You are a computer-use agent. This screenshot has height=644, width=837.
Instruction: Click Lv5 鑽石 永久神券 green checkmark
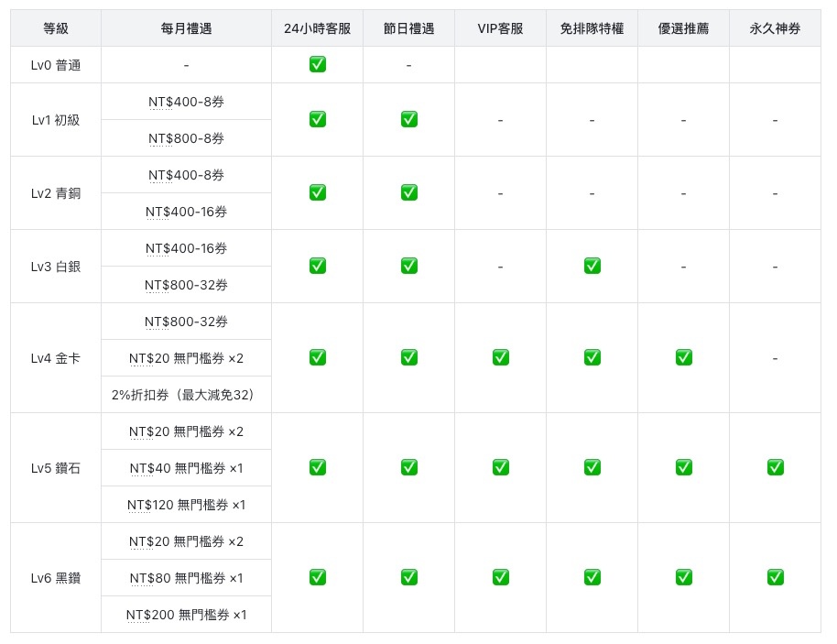click(775, 467)
